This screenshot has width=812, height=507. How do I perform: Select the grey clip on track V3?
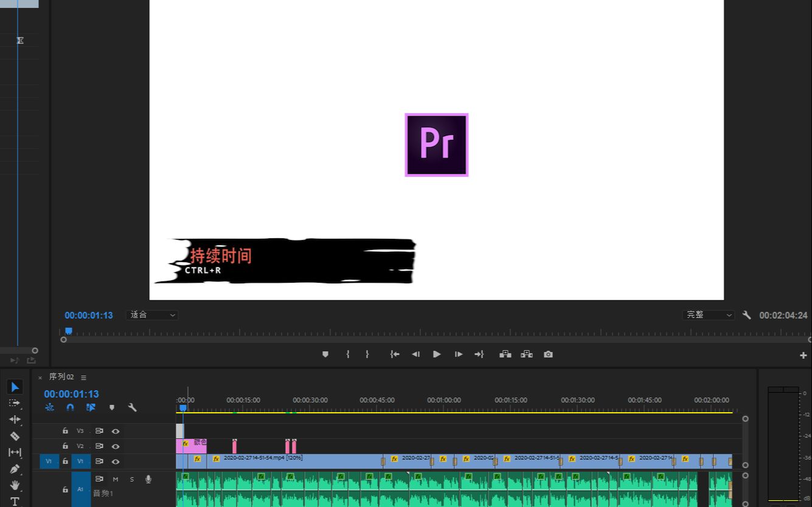[179, 431]
